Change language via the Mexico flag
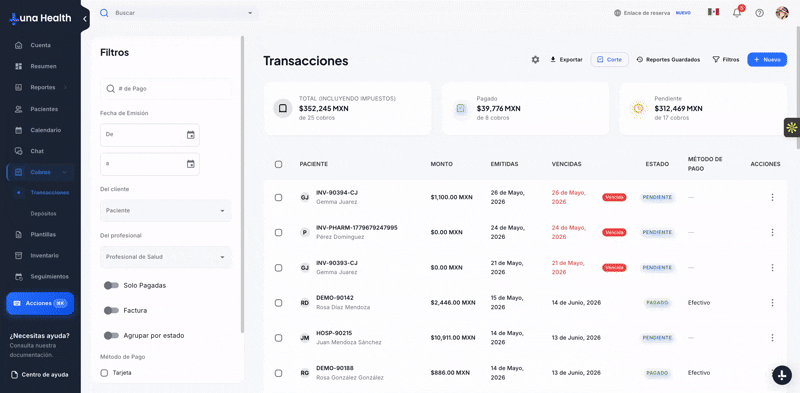Screen dimensions: 800x393 coord(713,12)
